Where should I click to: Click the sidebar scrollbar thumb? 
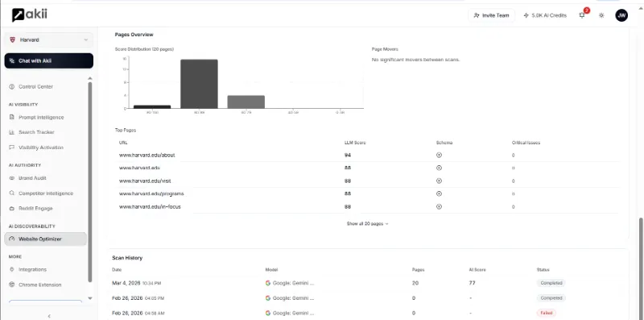[90, 182]
